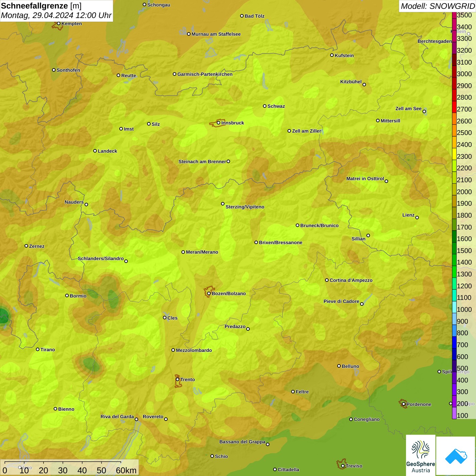
Task: Click the "Schneefallgrenze [m]" map title
Action: point(41,6)
